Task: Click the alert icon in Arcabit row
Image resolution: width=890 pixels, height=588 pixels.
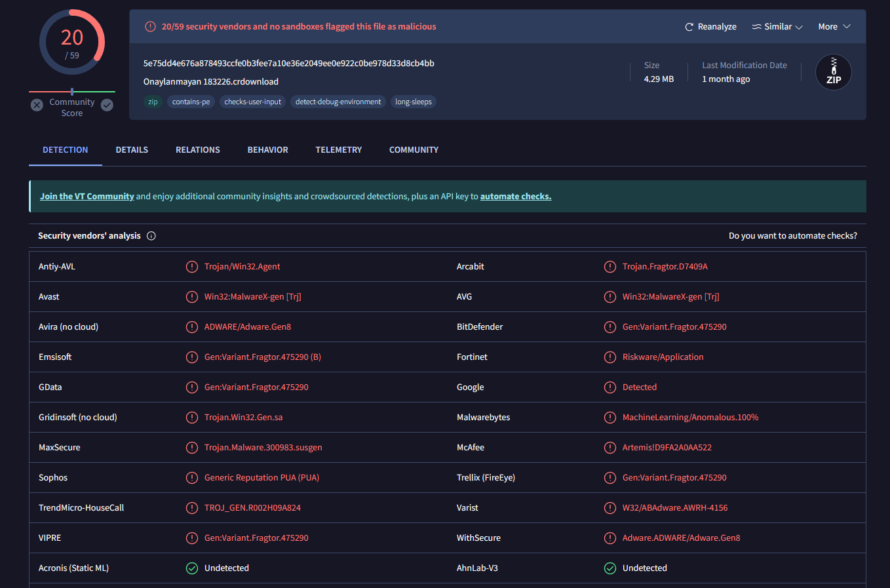Action: click(610, 267)
